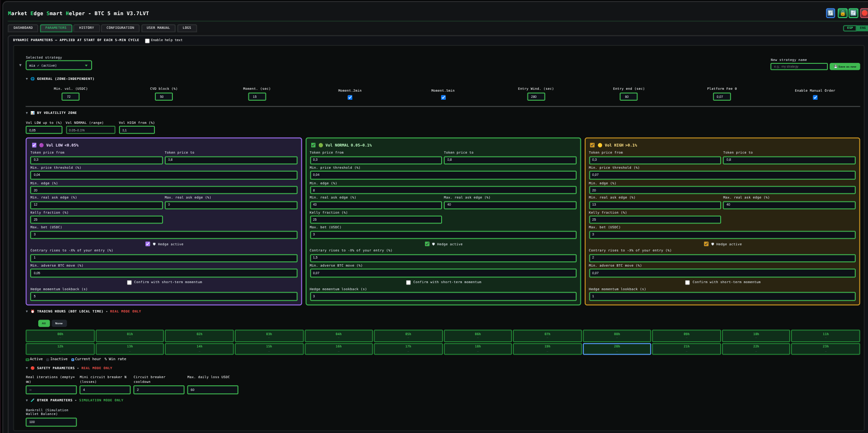868x433 pixels.
Task: Click the Save as new button
Action: [845, 67]
